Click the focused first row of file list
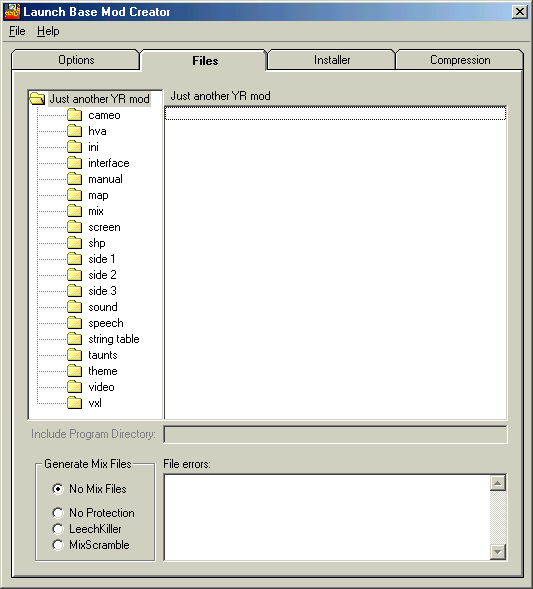The width and height of the screenshot is (533, 589). (335, 113)
